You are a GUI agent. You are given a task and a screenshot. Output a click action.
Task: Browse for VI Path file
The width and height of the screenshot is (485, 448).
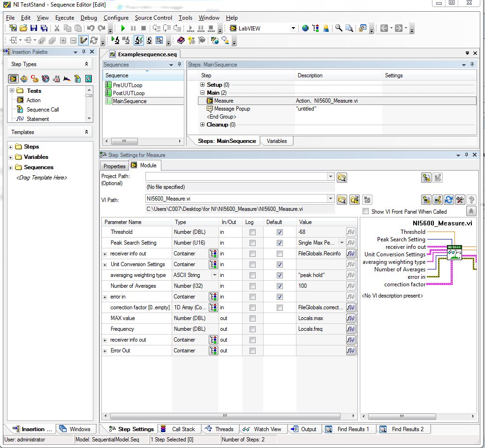342,200
